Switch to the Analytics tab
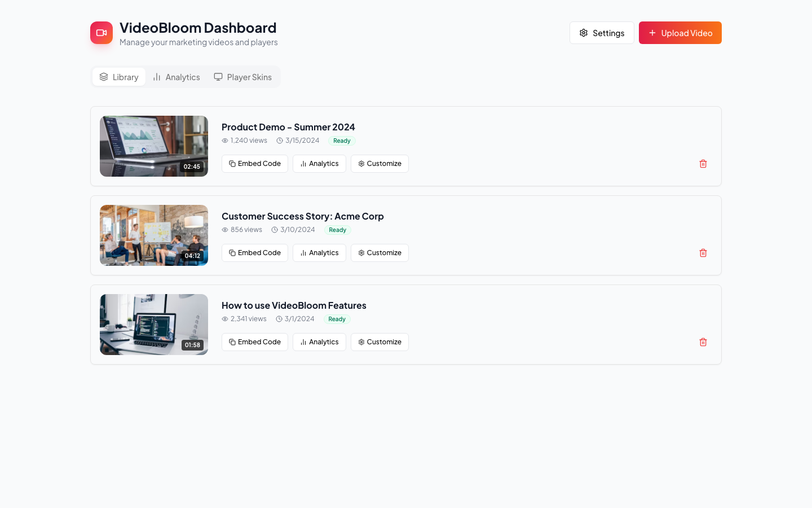This screenshot has width=812, height=508. coord(176,77)
